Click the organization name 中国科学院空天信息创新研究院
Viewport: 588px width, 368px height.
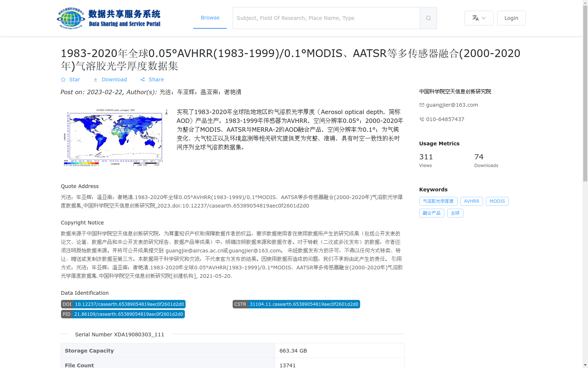(455, 92)
